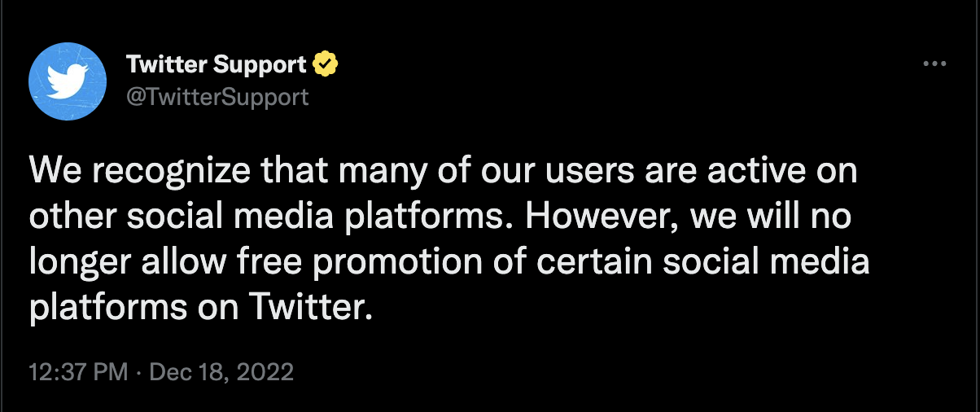Click the Twitter Support bird avatar
The image size is (980, 412).
point(68,81)
